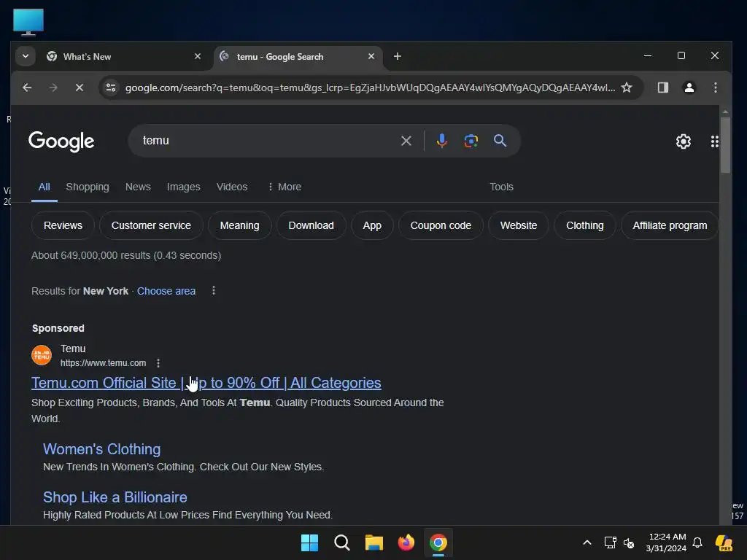Open search Tools
This screenshot has width=747, height=560.
502,187
